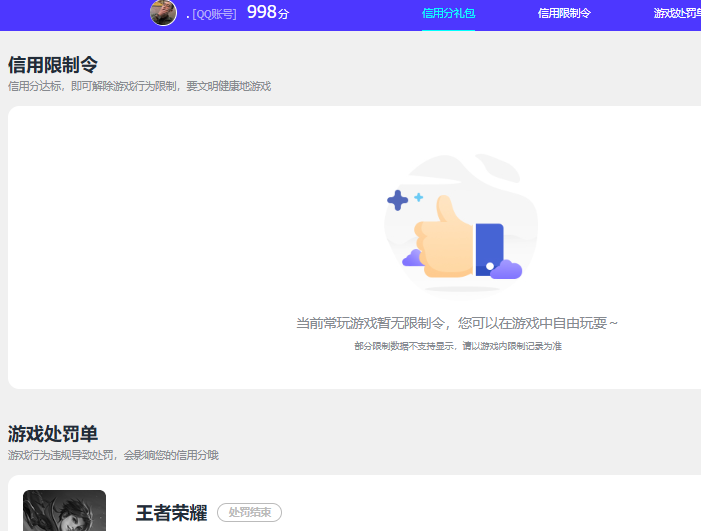The width and height of the screenshot is (701, 531).
Task: Select the [QQ账号] account label
Action: [214, 14]
